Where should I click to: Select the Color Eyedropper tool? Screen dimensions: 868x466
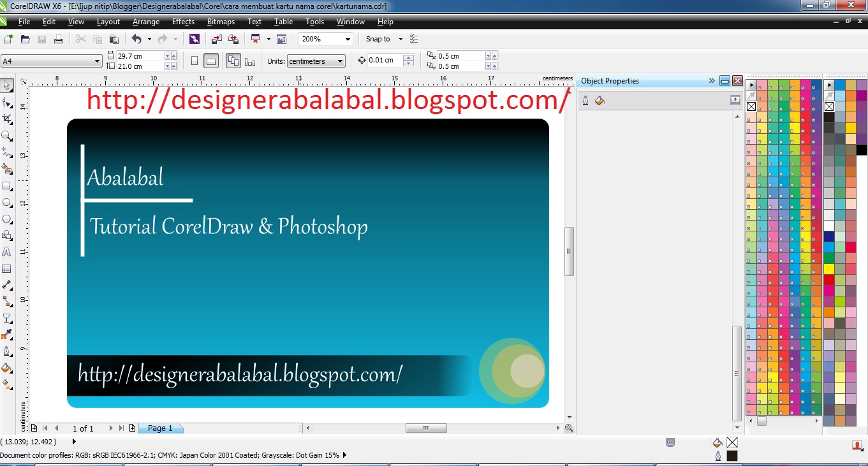coord(7,335)
